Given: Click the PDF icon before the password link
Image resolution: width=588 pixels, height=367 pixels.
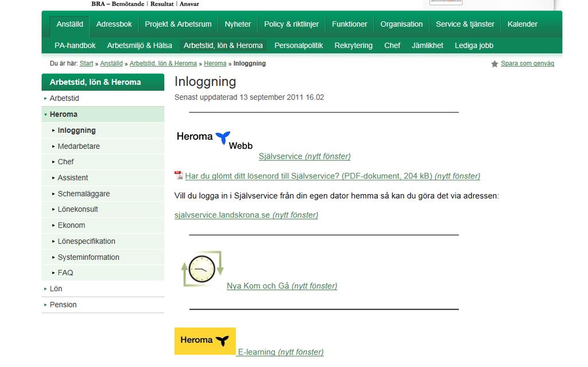Looking at the screenshot, I should (179, 175).
